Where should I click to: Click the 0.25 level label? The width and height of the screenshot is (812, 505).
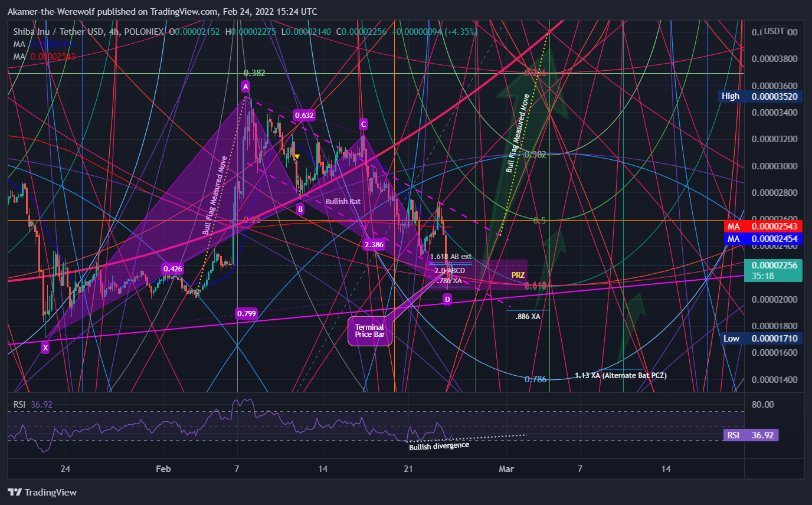(252, 220)
